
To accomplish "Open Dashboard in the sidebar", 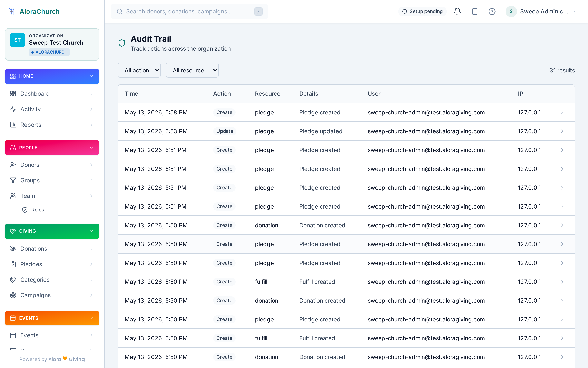I will point(52,94).
